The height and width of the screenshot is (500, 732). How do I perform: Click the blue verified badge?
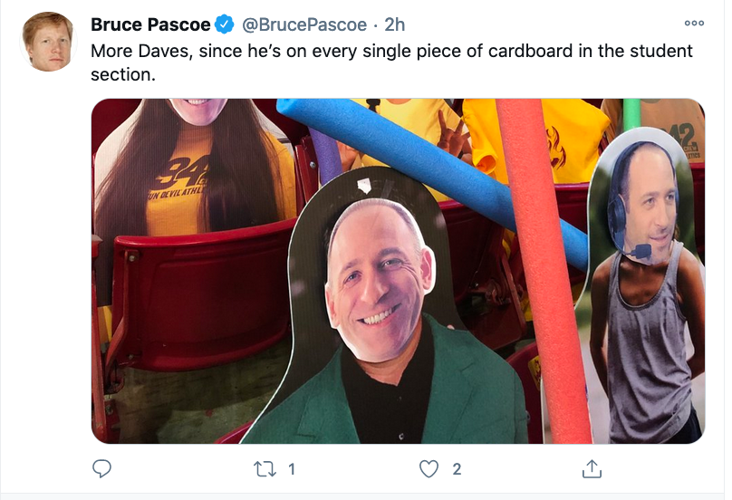(225, 24)
